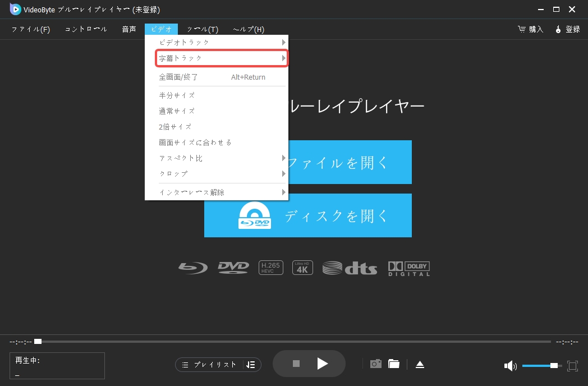
Task: Expand the 字幕トラック submenu
Action: 222,58
